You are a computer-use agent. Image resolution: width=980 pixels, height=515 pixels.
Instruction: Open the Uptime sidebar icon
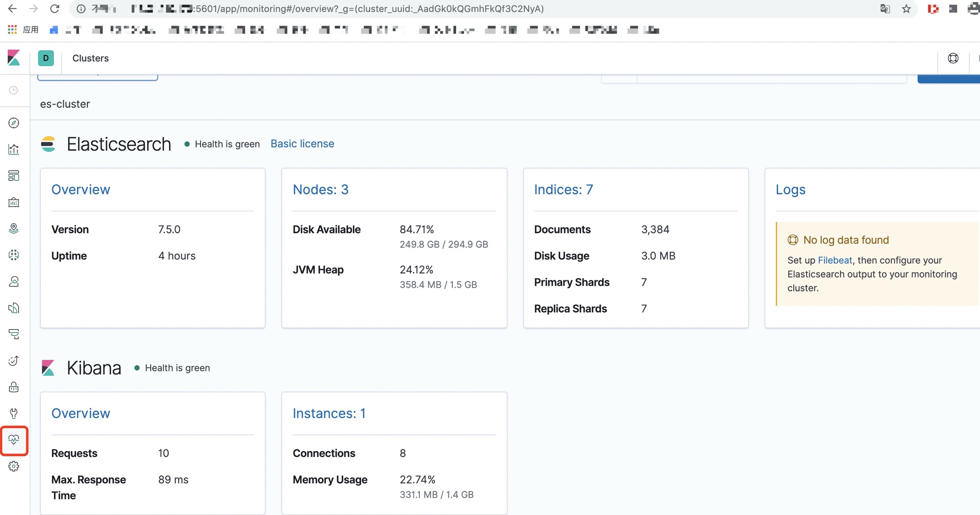click(14, 361)
